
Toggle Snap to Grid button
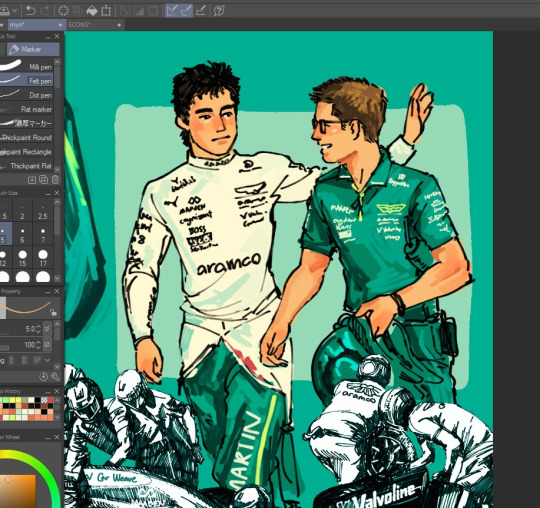click(201, 11)
